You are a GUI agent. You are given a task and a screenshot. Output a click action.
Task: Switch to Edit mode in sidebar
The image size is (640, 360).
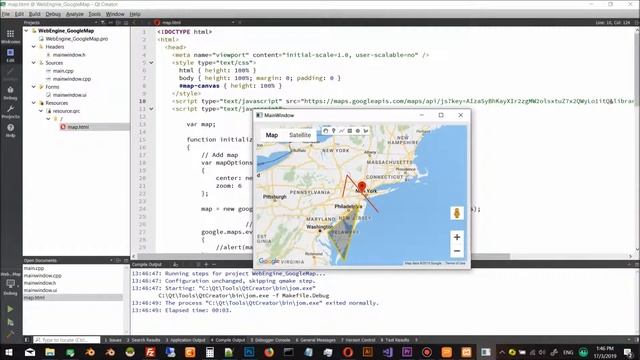10,55
